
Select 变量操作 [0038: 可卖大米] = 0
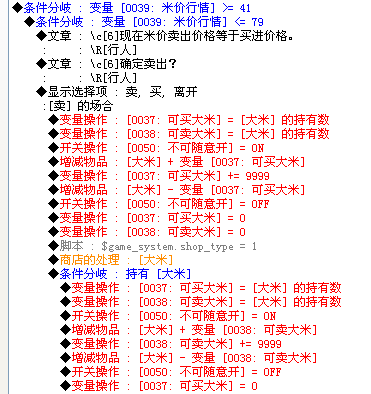147,232
